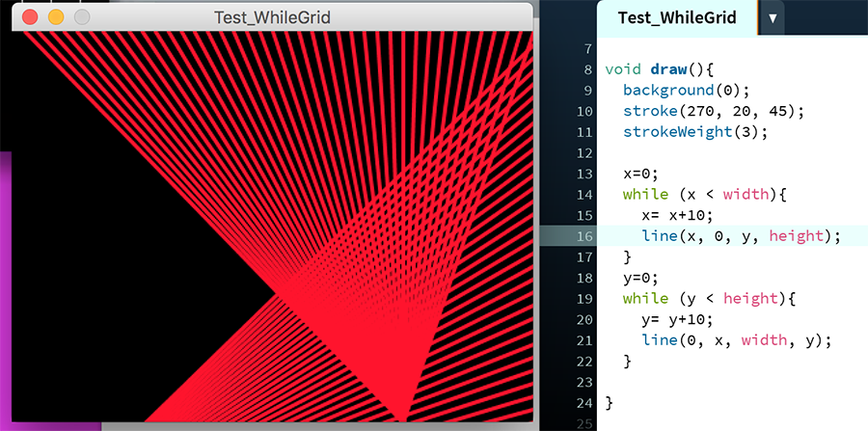The width and height of the screenshot is (868, 431).
Task: Click the Test_WhileGrid window title text
Action: pyautogui.click(x=272, y=17)
